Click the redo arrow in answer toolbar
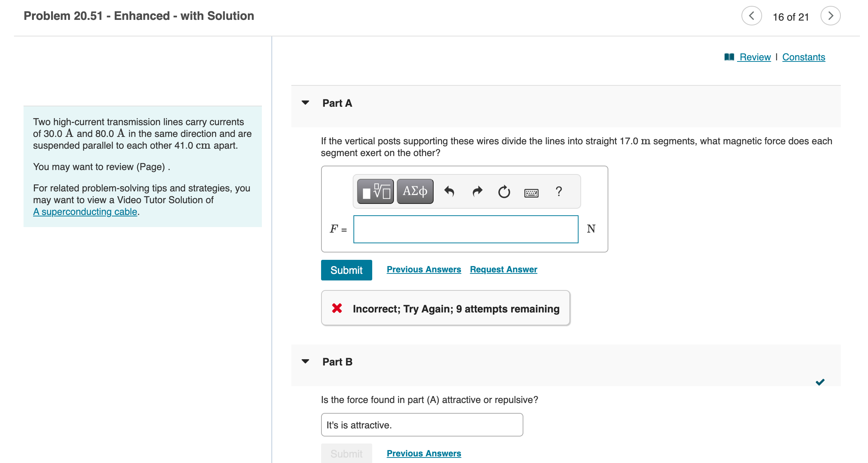This screenshot has height=463, width=868. [477, 191]
